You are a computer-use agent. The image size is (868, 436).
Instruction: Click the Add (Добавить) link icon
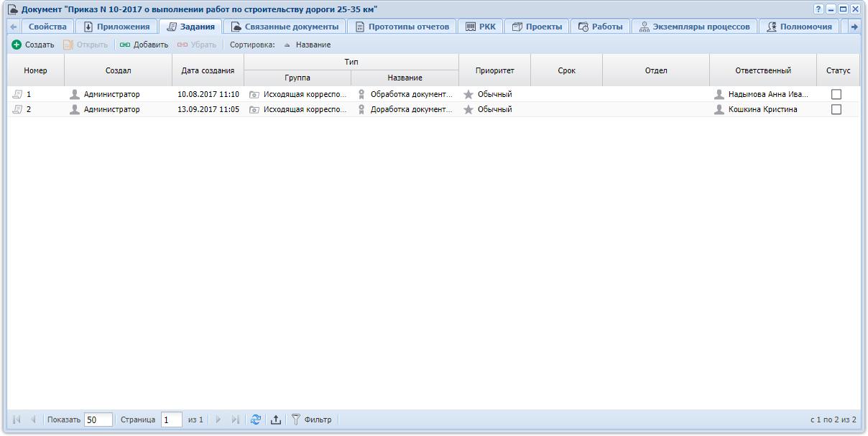pyautogui.click(x=125, y=45)
